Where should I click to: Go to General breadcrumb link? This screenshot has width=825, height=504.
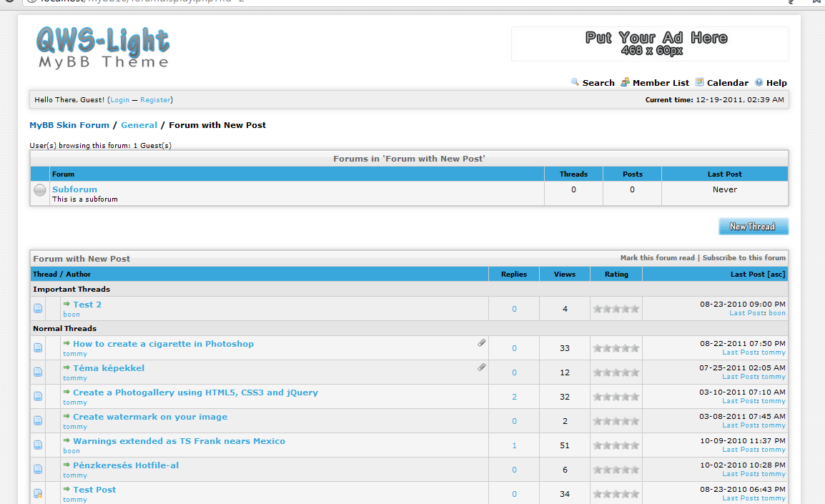coord(139,125)
